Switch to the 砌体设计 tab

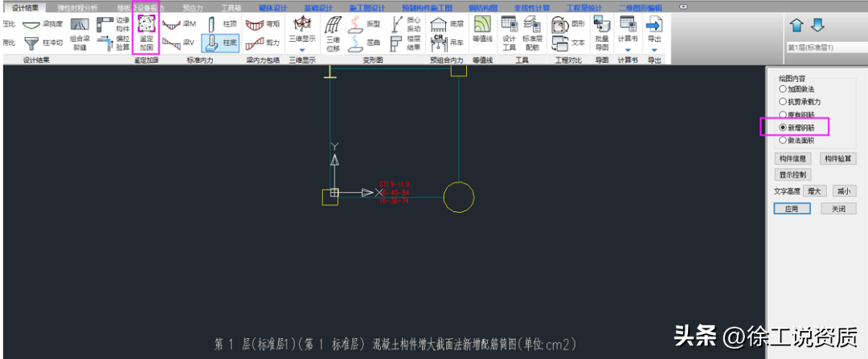click(273, 8)
